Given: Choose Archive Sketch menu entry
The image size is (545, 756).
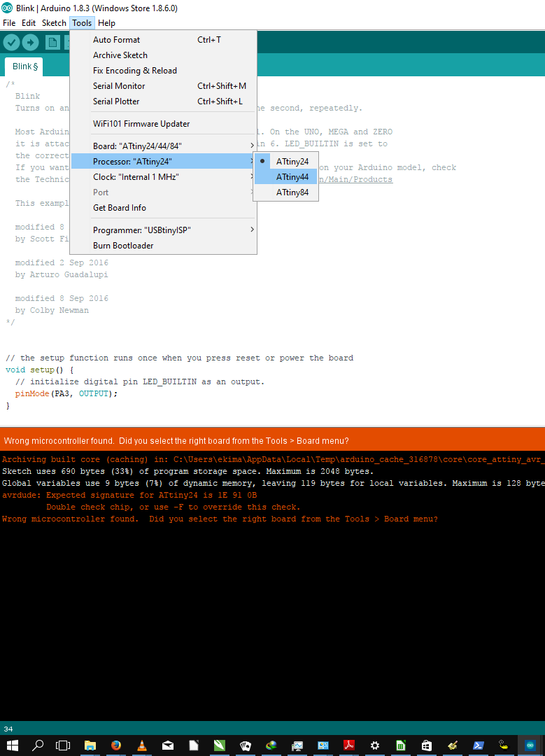Looking at the screenshot, I should (163, 55).
